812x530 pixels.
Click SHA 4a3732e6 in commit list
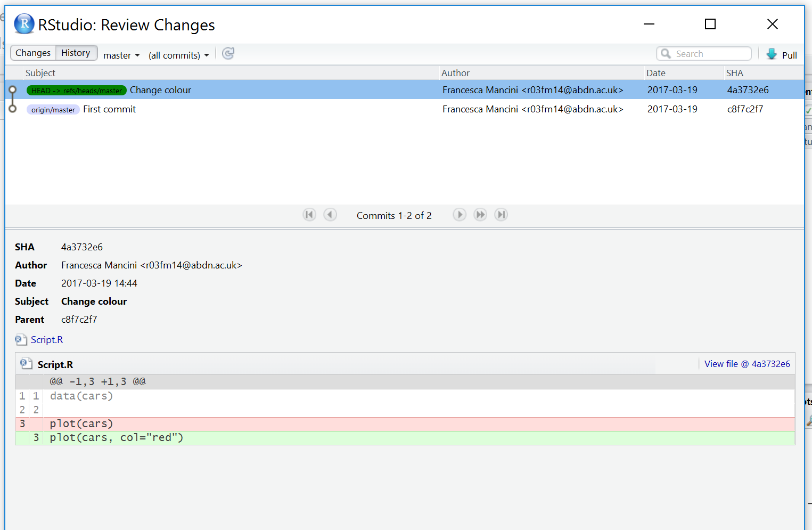coord(748,90)
